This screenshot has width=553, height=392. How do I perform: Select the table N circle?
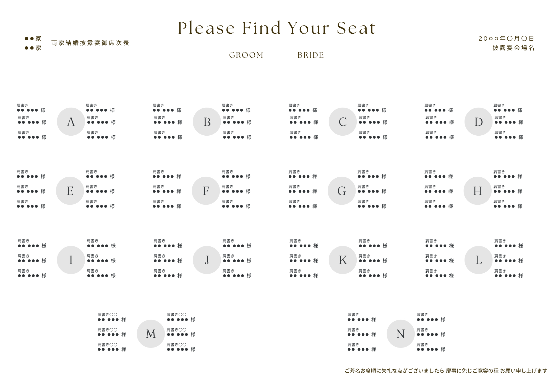(401, 334)
